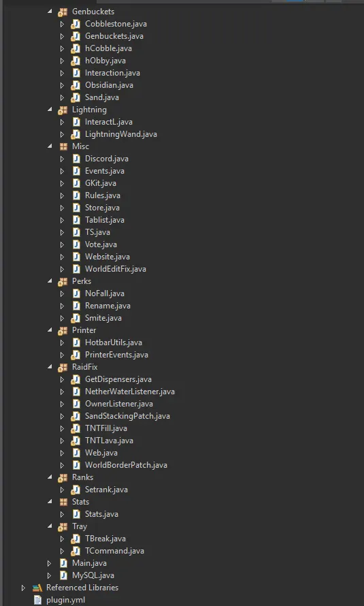Select WorldEditFix.java file
This screenshot has height=606, width=364.
[116, 269]
